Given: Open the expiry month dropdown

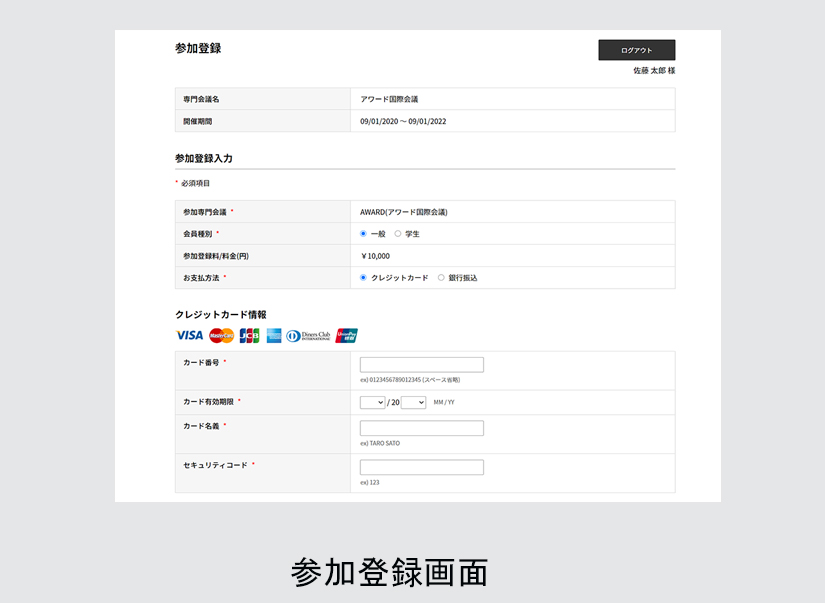Looking at the screenshot, I should pos(373,403).
